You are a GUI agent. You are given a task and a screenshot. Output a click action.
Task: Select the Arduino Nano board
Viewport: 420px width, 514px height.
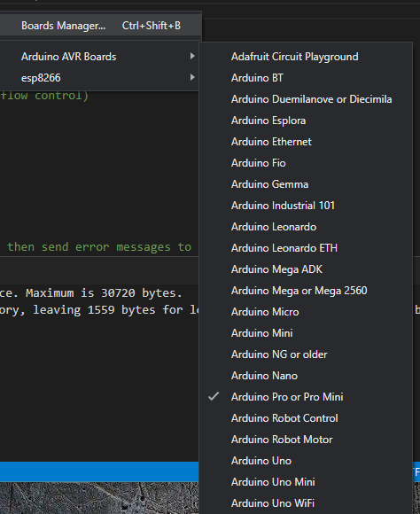tap(306, 376)
